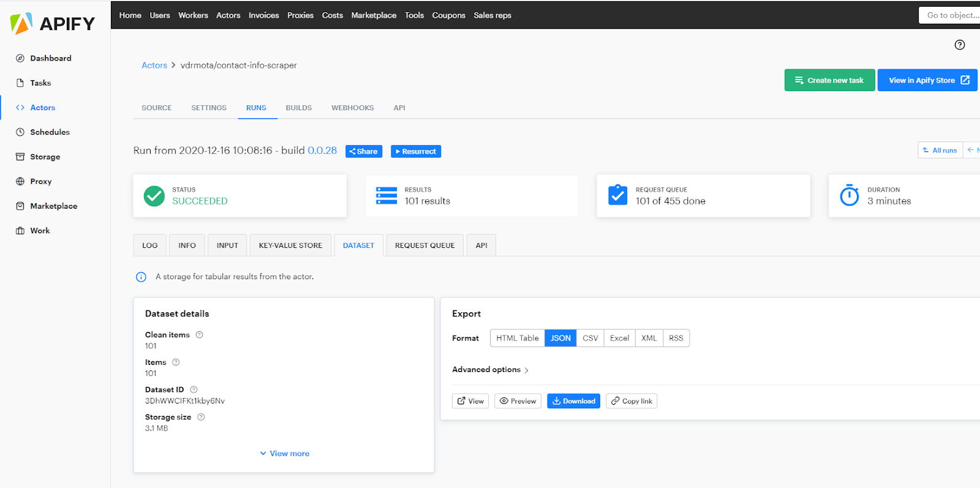The image size is (980, 488).
Task: Click the All runs button
Action: [x=940, y=150]
